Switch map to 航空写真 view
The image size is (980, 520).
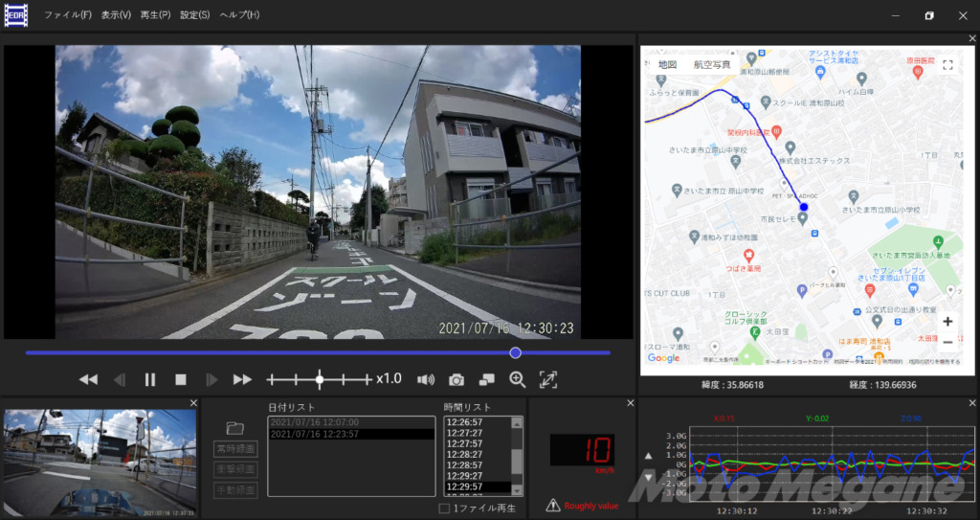(711, 64)
